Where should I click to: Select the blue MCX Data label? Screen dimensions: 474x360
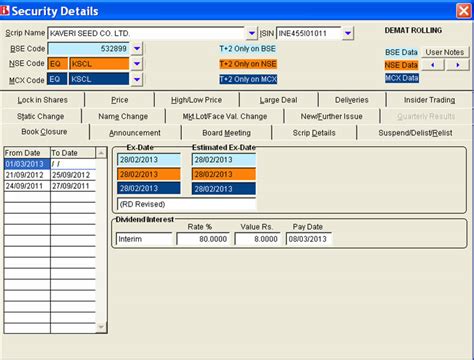click(x=402, y=78)
